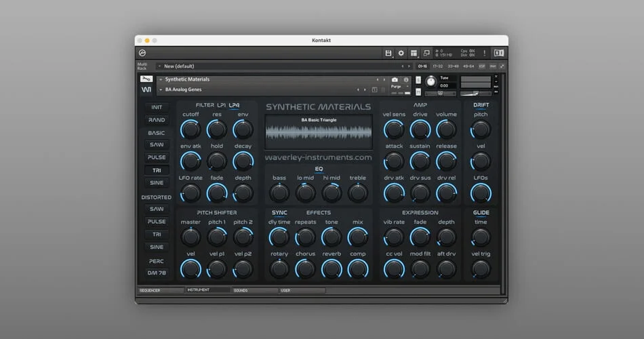Viewport: 644px width, 339px height.
Task: Open the save floppy disk menu
Action: click(388, 53)
